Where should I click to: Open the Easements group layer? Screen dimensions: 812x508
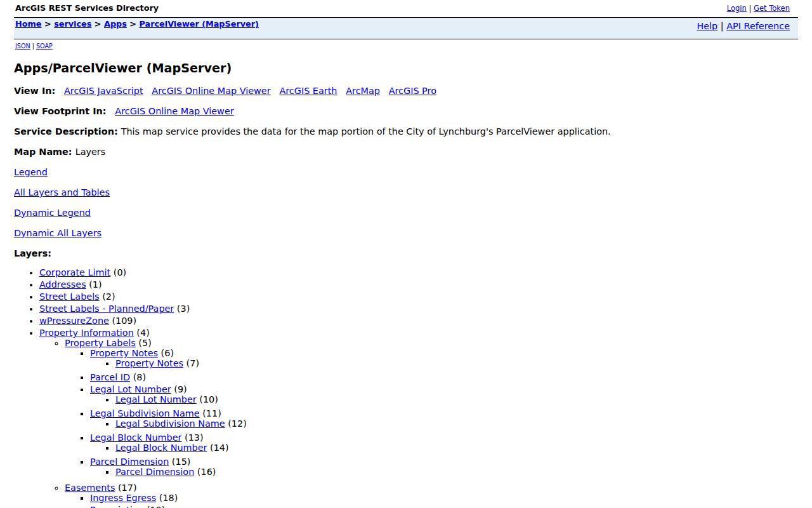pyautogui.click(x=90, y=488)
